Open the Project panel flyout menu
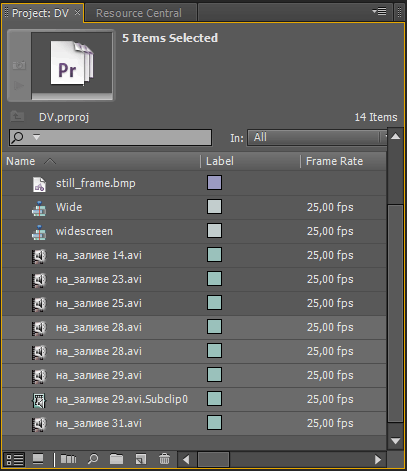407x471 pixels. click(x=379, y=12)
